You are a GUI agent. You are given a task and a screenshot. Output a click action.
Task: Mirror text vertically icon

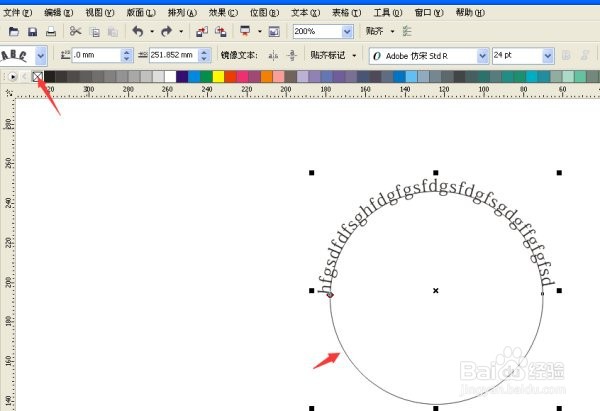(292, 55)
